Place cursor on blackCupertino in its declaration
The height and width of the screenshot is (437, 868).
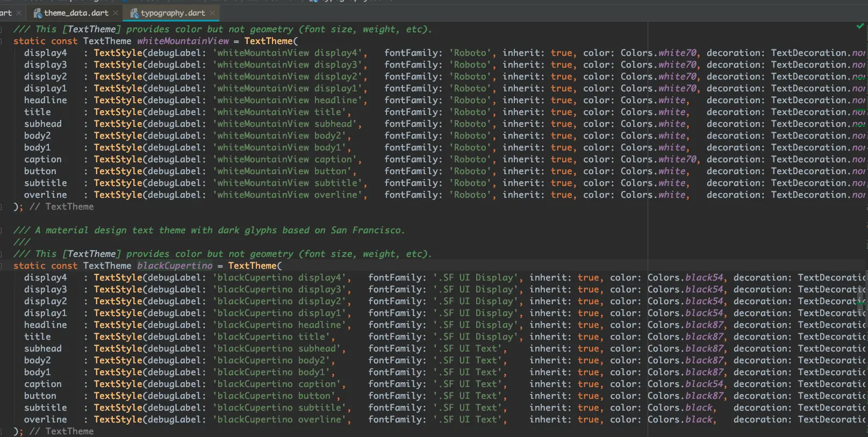175,266
